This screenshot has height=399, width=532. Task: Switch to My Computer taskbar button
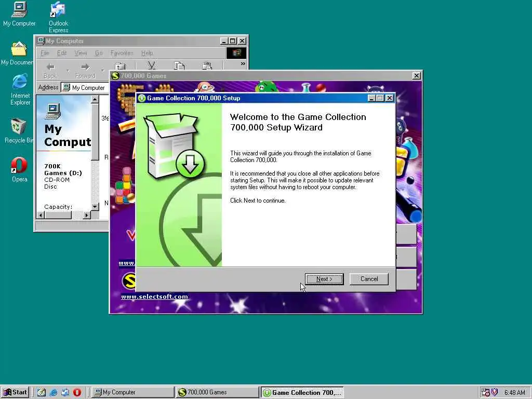tap(132, 392)
